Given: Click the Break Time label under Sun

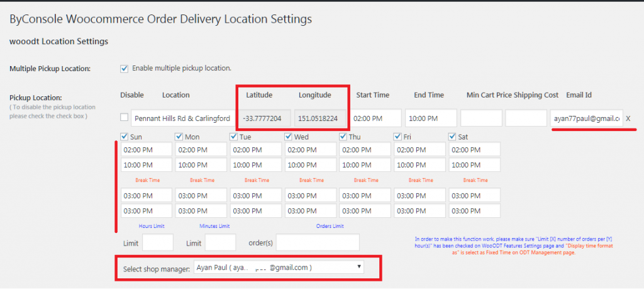Looking at the screenshot, I should (147, 180).
